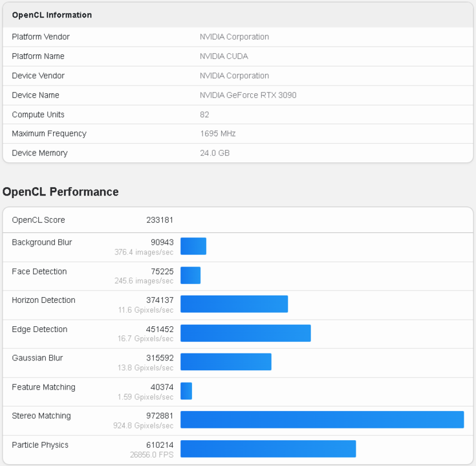Screen dimensions: 476x466
Task: Click the Background Blur result bar
Action: (x=193, y=246)
